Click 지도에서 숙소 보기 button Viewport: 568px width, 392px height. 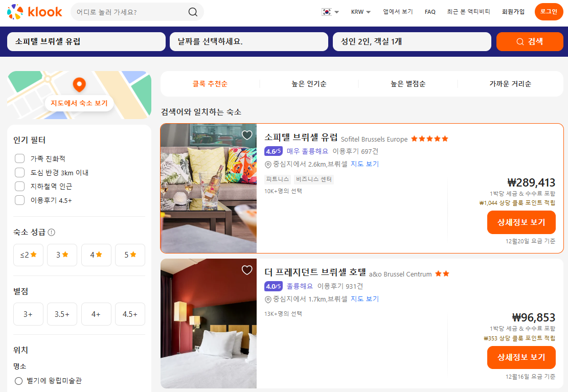pos(79,103)
